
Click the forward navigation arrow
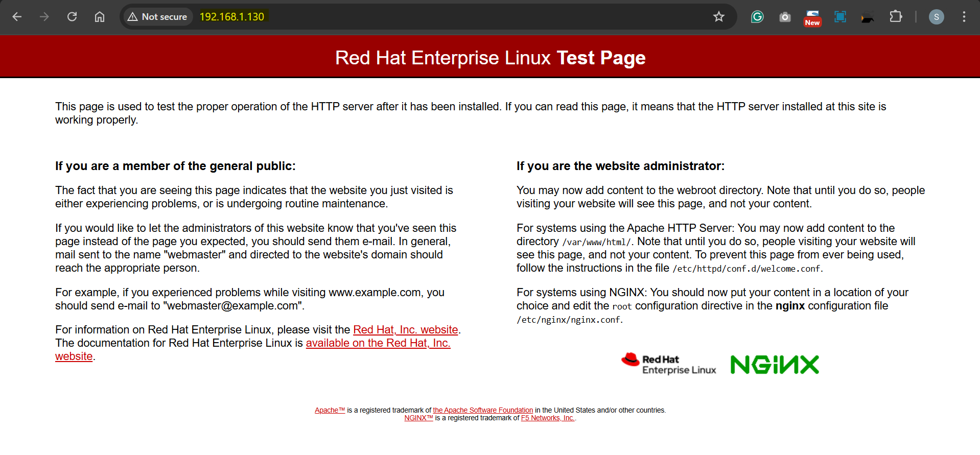pos(44,17)
